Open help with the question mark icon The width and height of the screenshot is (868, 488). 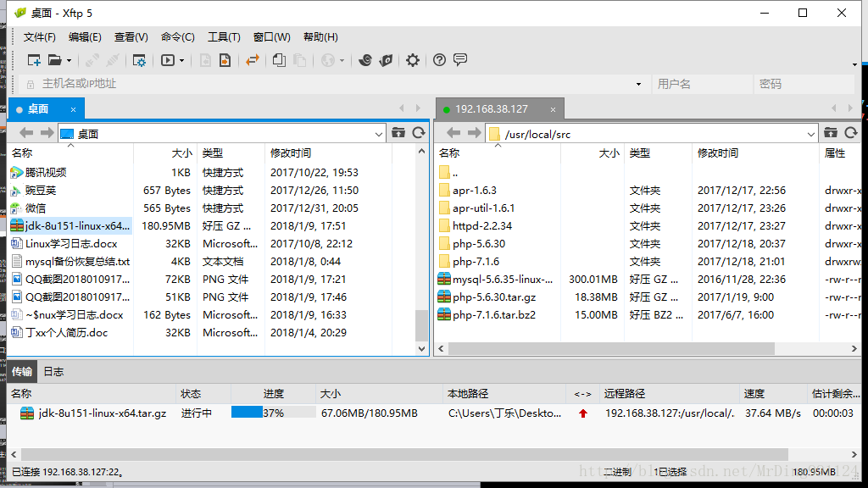439,60
